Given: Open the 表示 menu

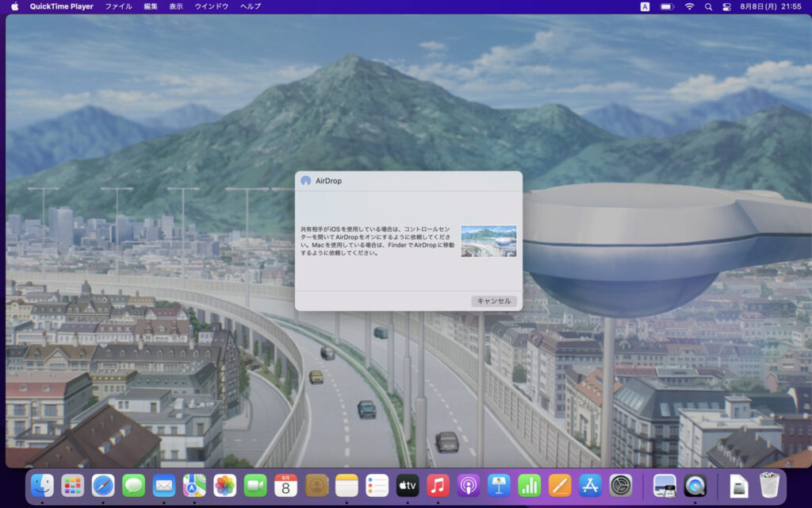Looking at the screenshot, I should point(176,6).
